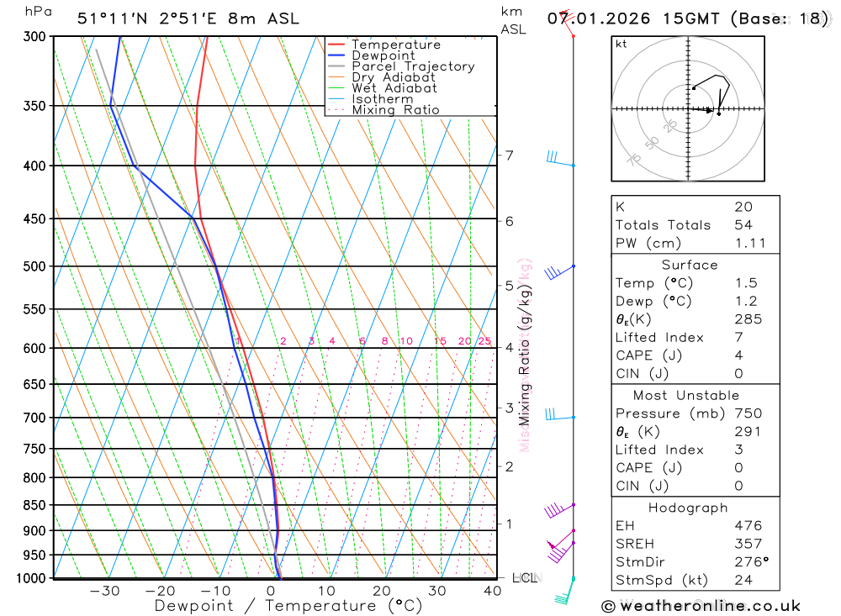Click the 4 km altitude label
Viewport: 841px width, 616px height.
tap(509, 347)
